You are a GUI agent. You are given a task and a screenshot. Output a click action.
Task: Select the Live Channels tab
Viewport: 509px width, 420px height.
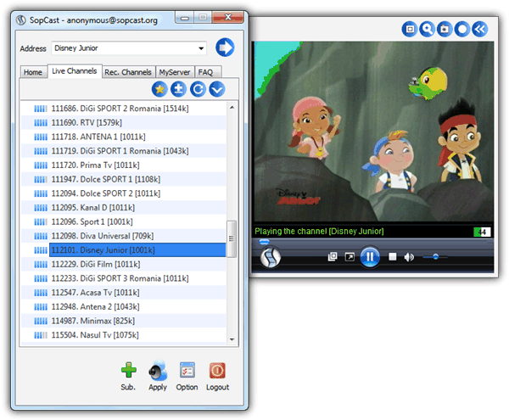click(x=75, y=71)
